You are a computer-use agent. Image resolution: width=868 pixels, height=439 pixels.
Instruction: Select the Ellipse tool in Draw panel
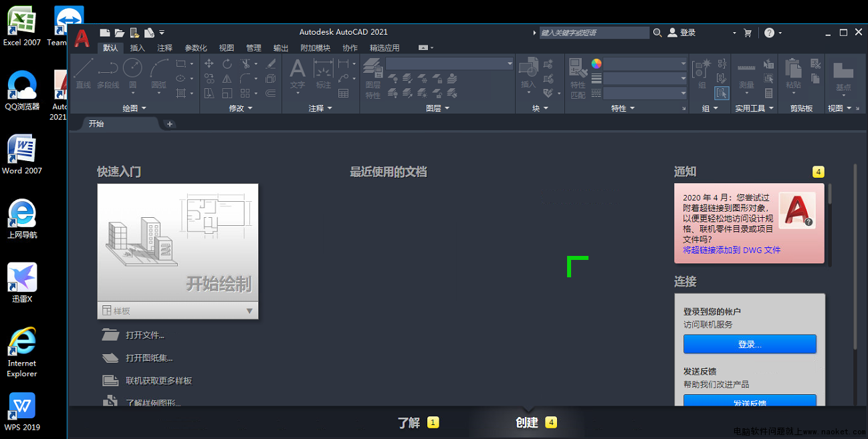181,79
